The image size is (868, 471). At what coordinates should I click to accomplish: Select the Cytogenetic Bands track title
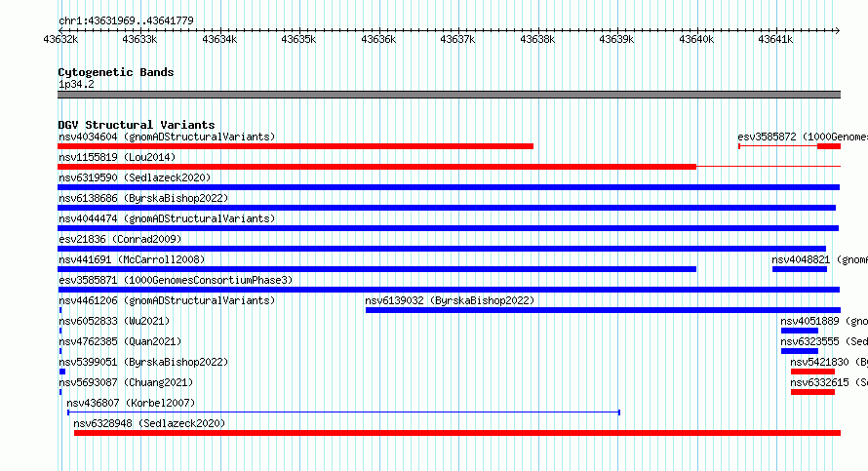coord(116,72)
